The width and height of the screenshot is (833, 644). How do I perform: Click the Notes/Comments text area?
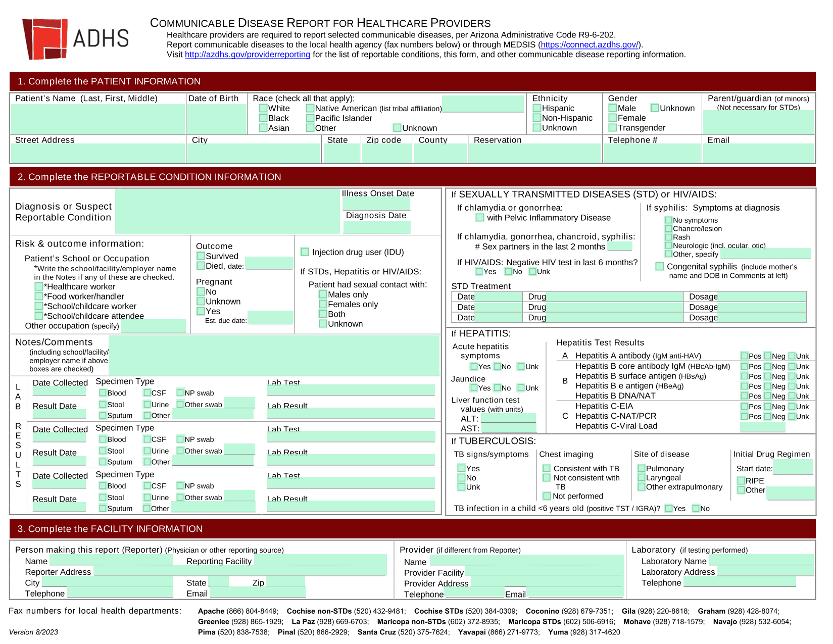coord(274,355)
